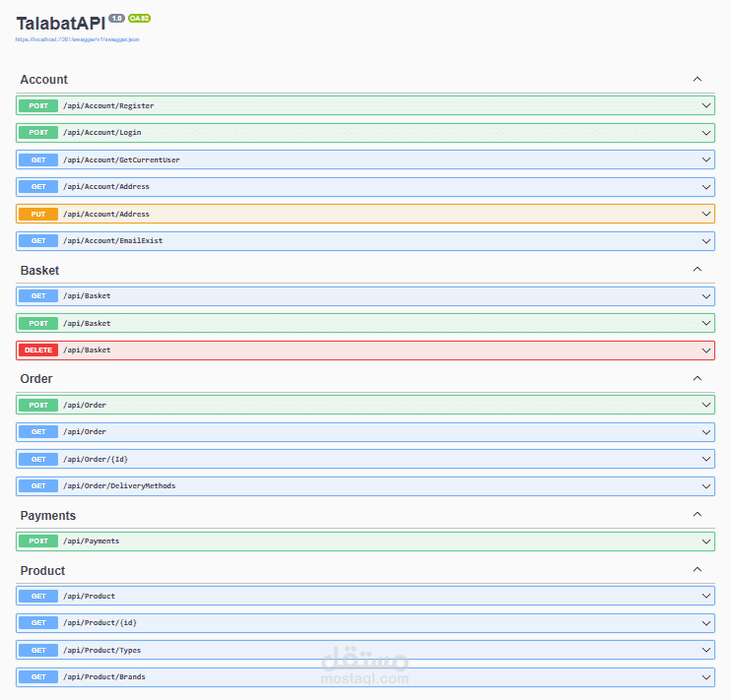Click the PUT badge for Account/Address
731x700 pixels.
pos(38,214)
